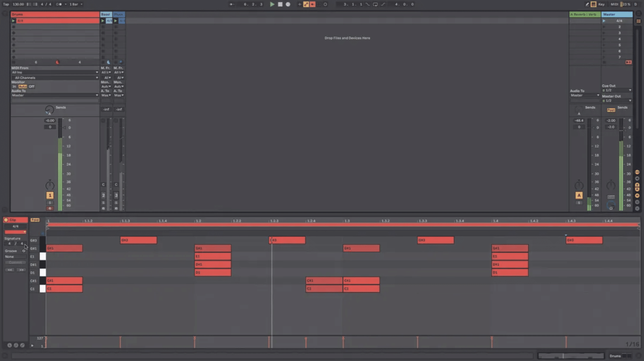Set Drums Monitor to Auto
This screenshot has width=644, height=361.
(23, 86)
